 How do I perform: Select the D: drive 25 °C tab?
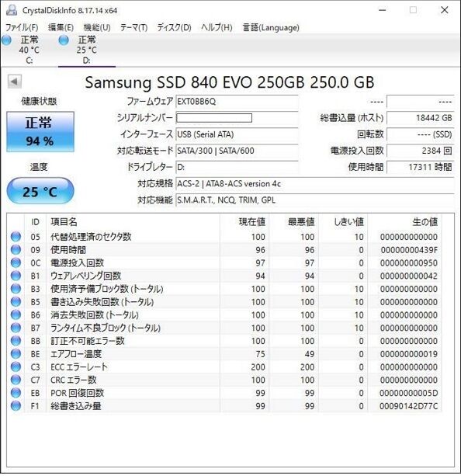(x=86, y=50)
